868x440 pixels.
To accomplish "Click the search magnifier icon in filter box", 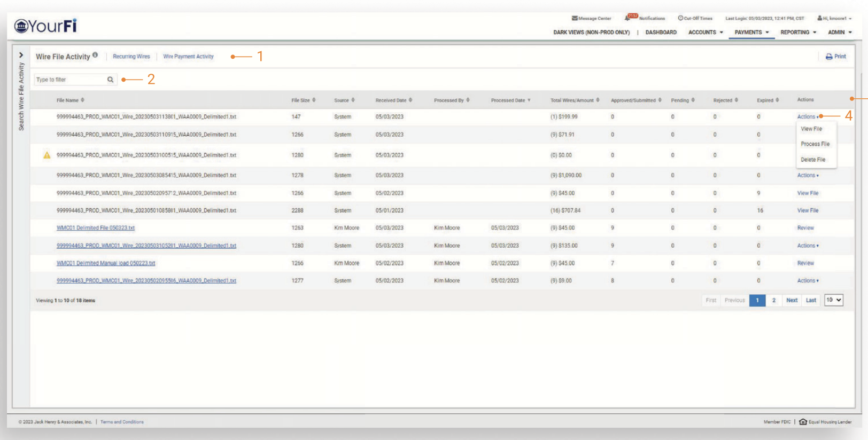I will (110, 80).
